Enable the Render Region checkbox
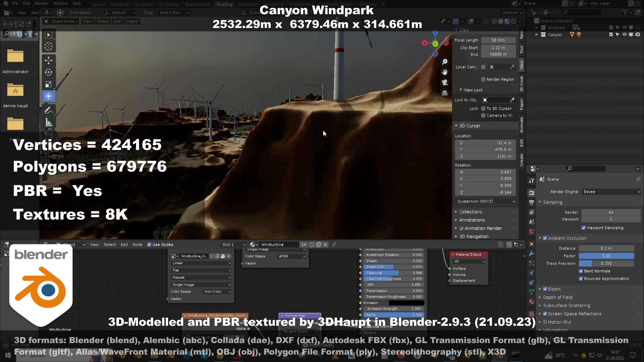The height and width of the screenshot is (362, 644). (483, 79)
